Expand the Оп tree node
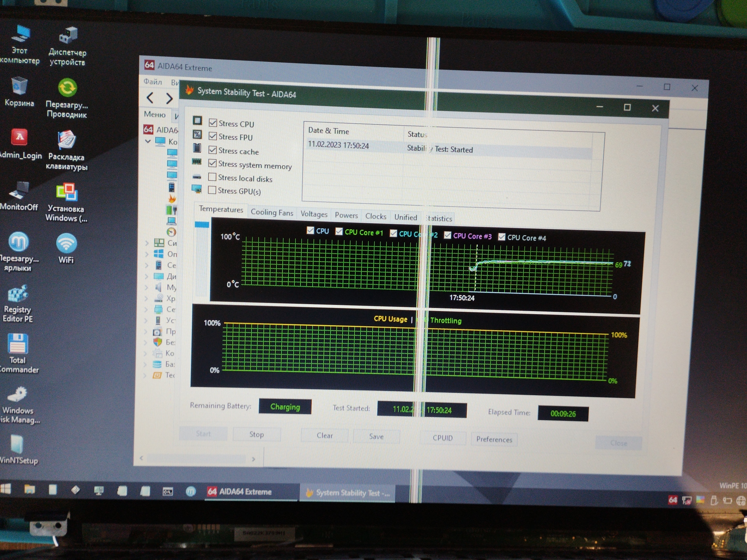 pos(147,254)
